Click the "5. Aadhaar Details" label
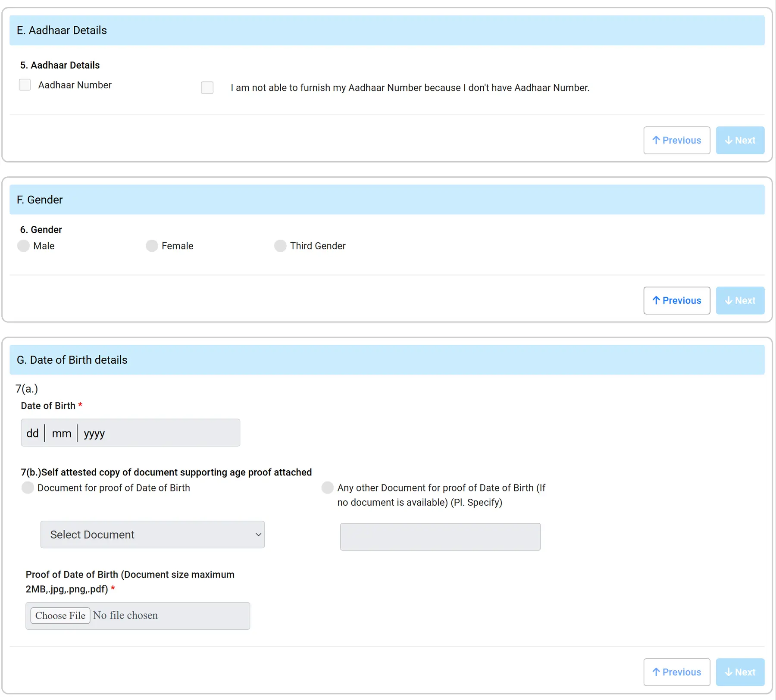Screen dimensions: 776x700 tap(60, 65)
